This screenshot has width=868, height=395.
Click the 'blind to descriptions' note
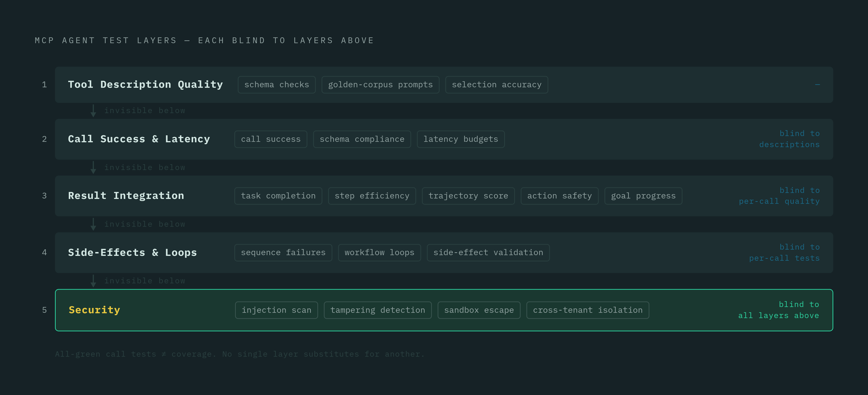[789, 139]
